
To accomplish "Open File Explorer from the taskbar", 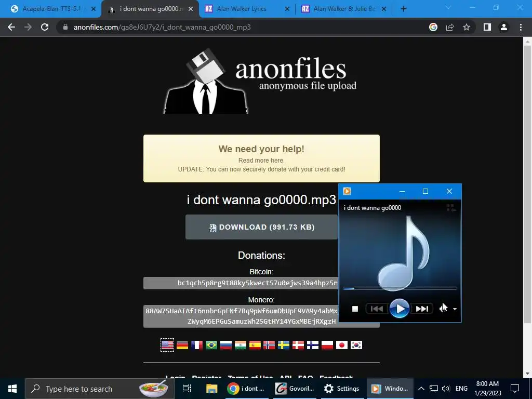I will pyautogui.click(x=212, y=389).
